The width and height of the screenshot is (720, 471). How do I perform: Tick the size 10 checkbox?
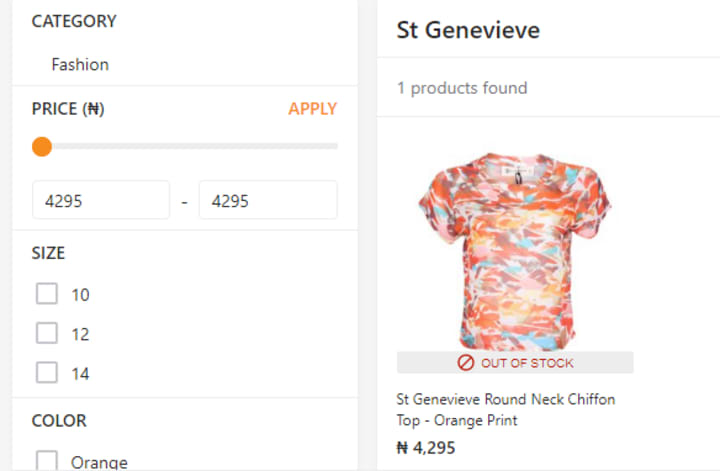pyautogui.click(x=47, y=294)
